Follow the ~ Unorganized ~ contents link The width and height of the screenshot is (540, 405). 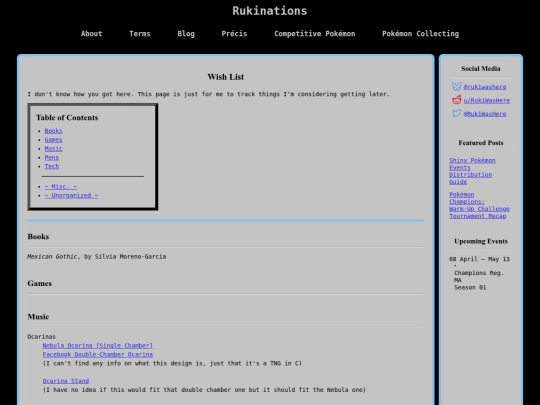point(71,195)
